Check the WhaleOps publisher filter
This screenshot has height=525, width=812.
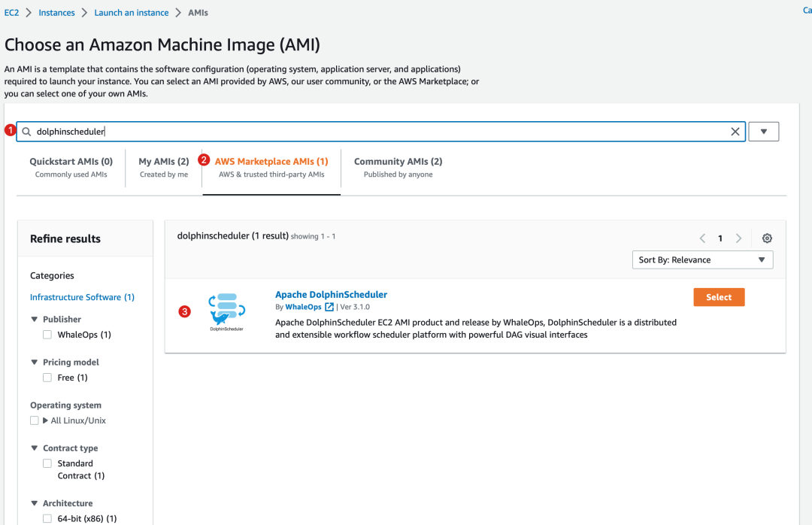[x=47, y=335]
